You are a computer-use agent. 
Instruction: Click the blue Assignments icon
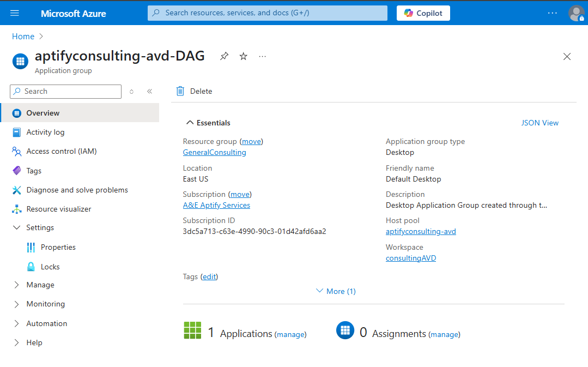[345, 330]
